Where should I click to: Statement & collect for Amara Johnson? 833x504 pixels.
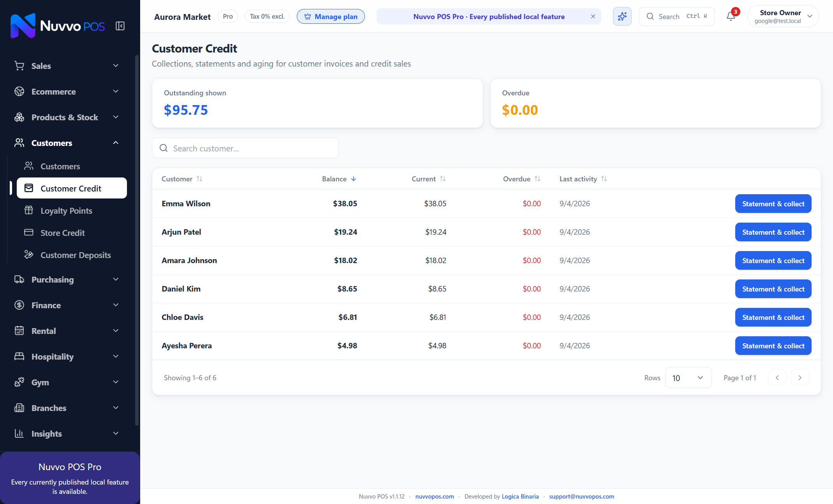pos(773,260)
